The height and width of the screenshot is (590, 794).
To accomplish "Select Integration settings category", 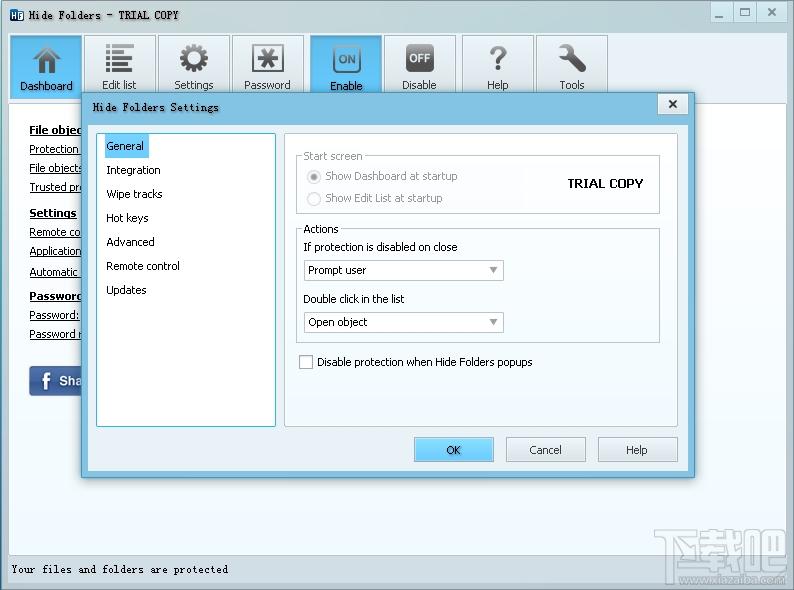I will tap(133, 170).
